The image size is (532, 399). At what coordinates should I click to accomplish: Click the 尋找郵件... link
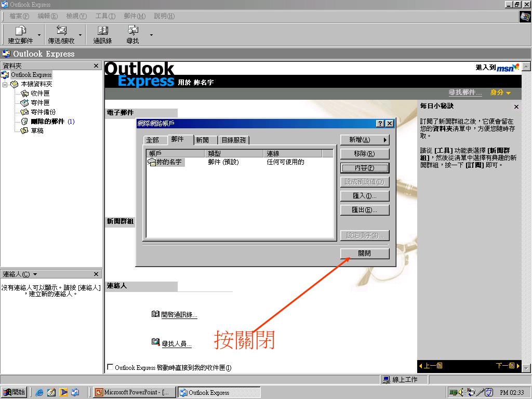[x=465, y=92]
